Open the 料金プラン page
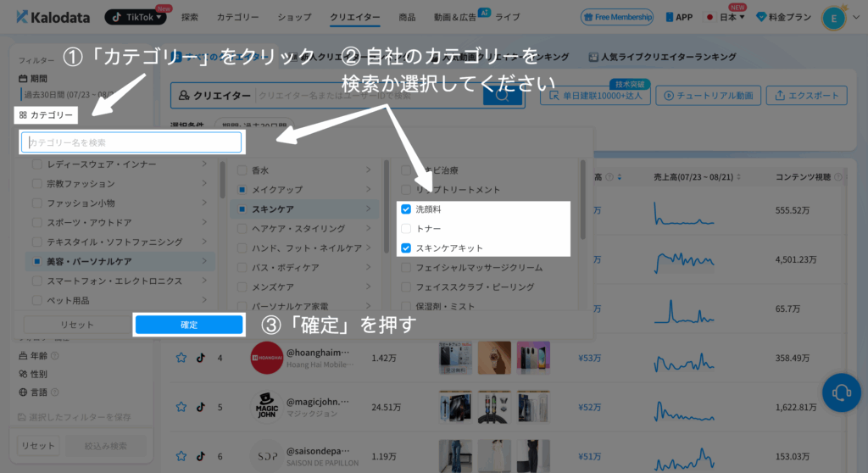868x473 pixels. (783, 17)
